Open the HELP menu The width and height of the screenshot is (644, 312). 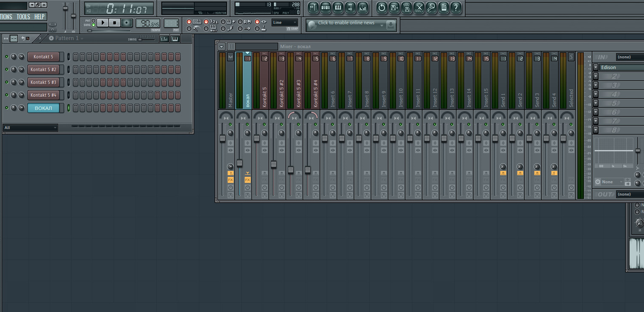[39, 17]
